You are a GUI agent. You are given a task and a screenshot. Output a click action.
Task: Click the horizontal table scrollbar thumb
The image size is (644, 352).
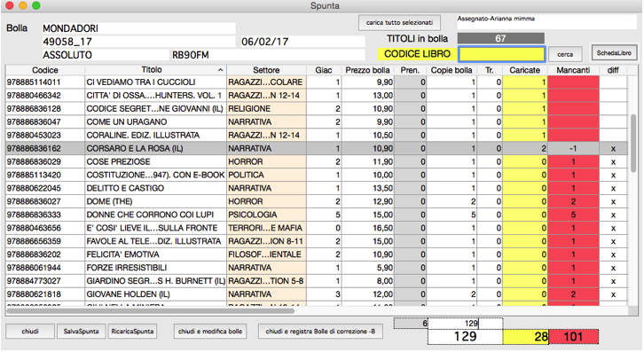[151, 311]
